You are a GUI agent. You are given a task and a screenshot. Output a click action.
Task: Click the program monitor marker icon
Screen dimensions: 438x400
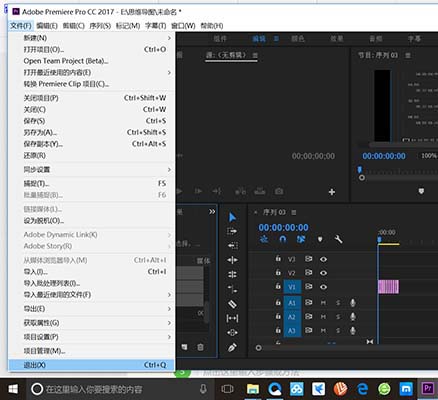pos(421,191)
